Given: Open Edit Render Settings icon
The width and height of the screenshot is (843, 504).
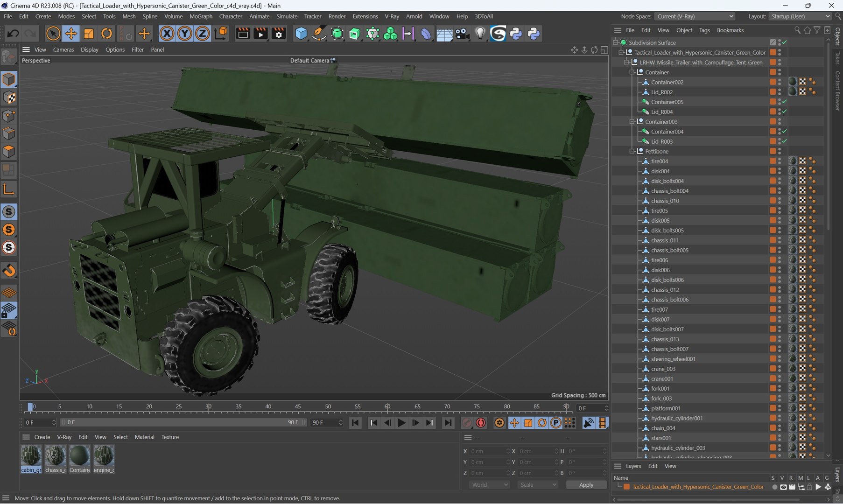Looking at the screenshot, I should [x=279, y=34].
